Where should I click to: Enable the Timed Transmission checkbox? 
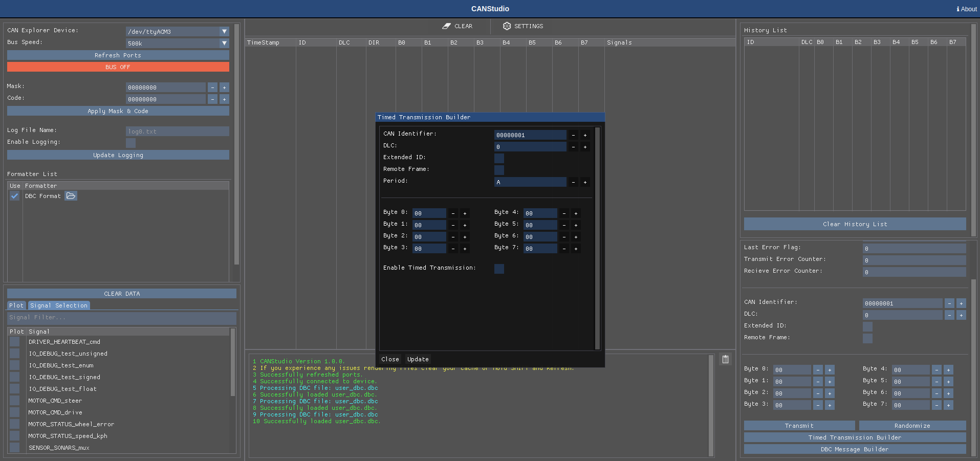(499, 269)
